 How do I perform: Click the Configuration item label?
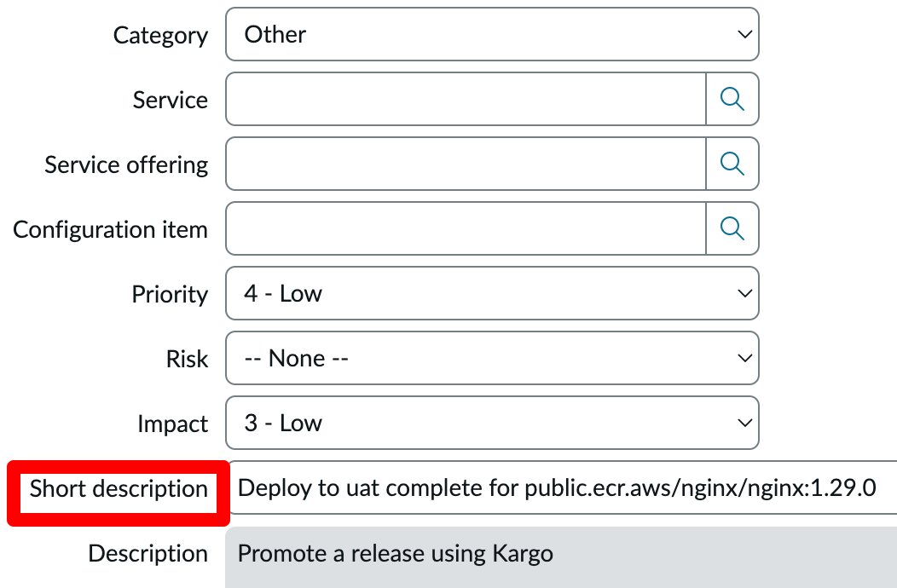click(x=110, y=230)
